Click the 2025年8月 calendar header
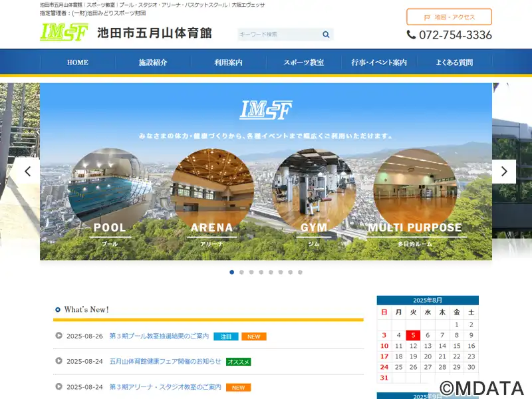 [x=428, y=301]
